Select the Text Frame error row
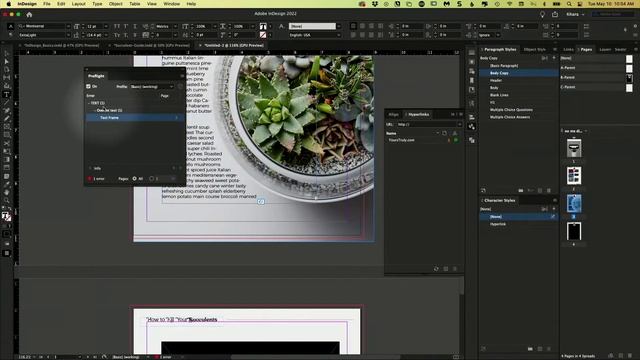This screenshot has height=360, width=640. point(135,118)
